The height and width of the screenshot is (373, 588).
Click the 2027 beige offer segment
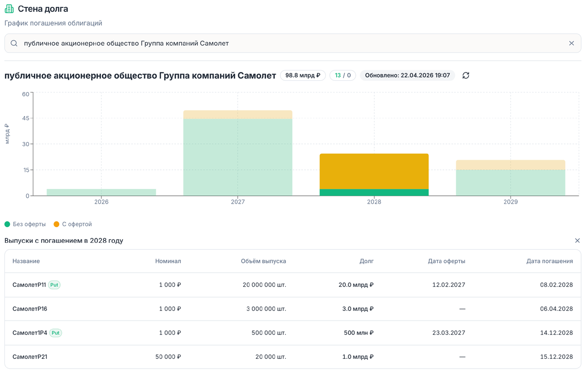tap(238, 115)
